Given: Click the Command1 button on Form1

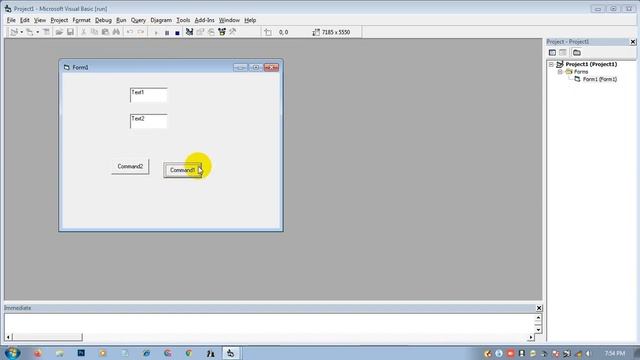Looking at the screenshot, I should point(182,170).
